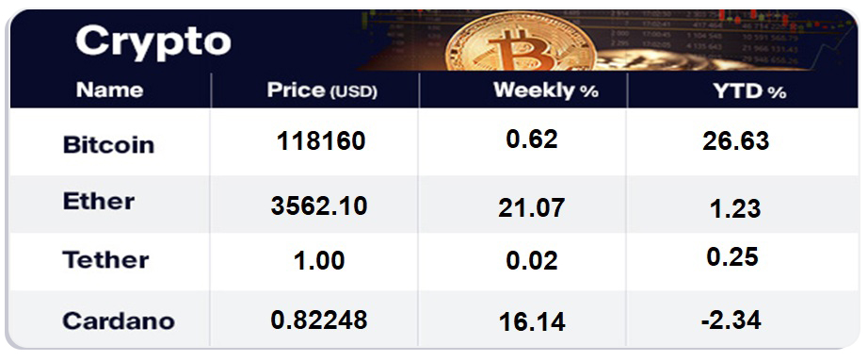Click Cardano YTD value -2.34
868x361 pixels.
(731, 320)
